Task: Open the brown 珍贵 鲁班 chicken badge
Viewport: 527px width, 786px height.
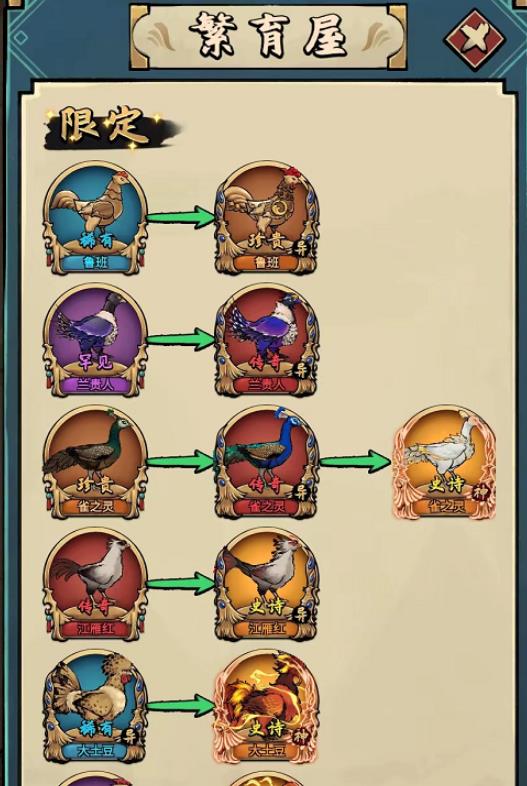Action: [x=267, y=218]
